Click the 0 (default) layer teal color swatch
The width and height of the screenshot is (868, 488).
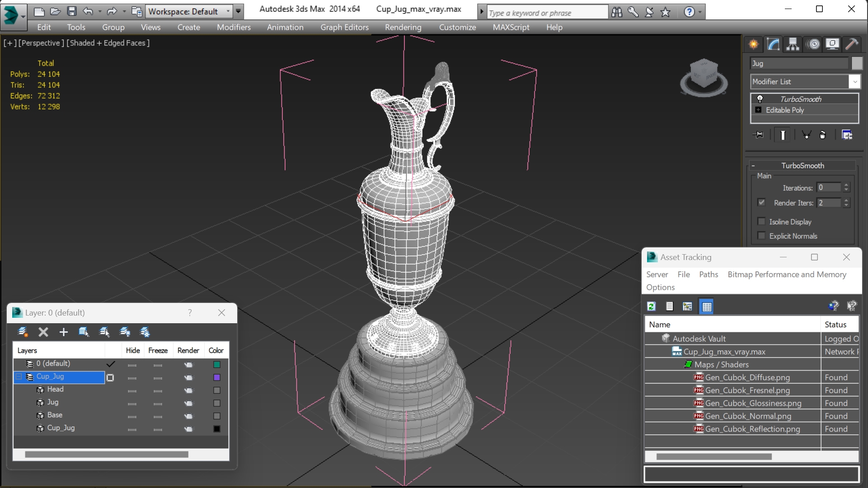pyautogui.click(x=217, y=364)
